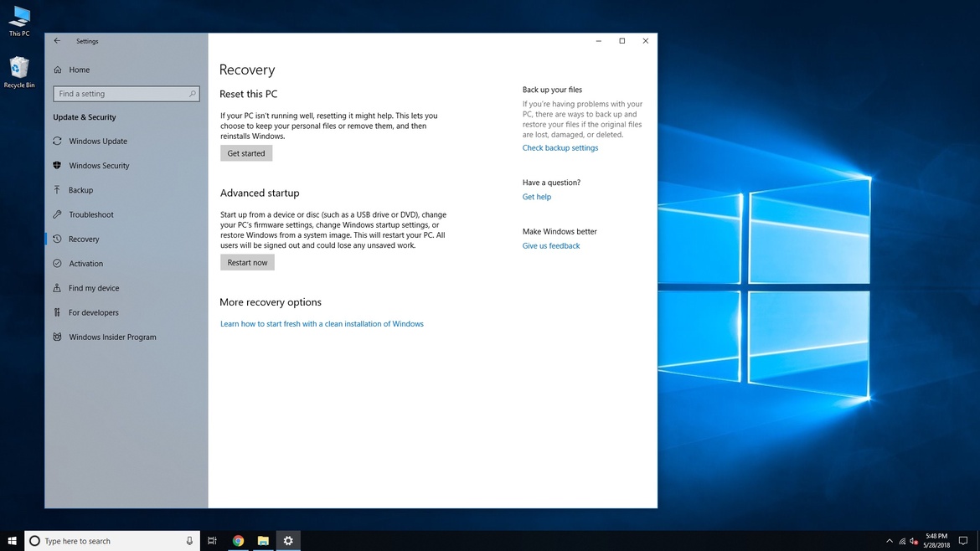Image resolution: width=980 pixels, height=551 pixels.
Task: Click the magnifier icon in Find a setting
Action: [x=193, y=94]
